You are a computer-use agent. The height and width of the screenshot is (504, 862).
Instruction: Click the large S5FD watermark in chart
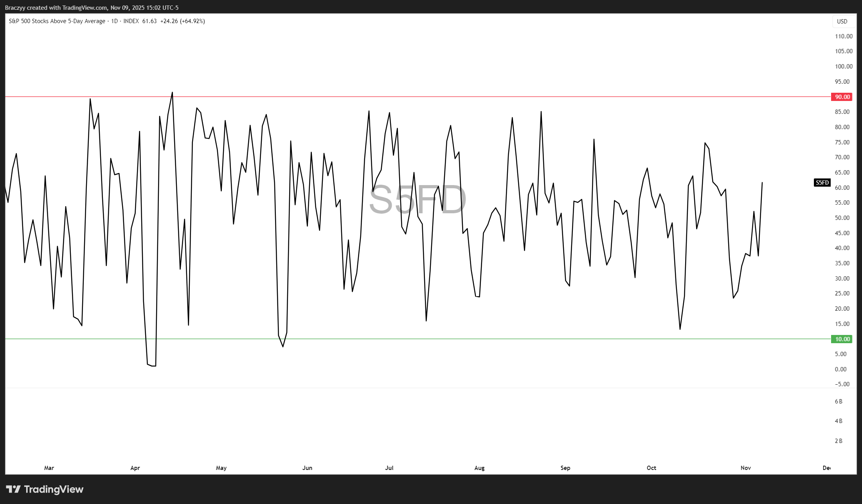tap(418, 200)
